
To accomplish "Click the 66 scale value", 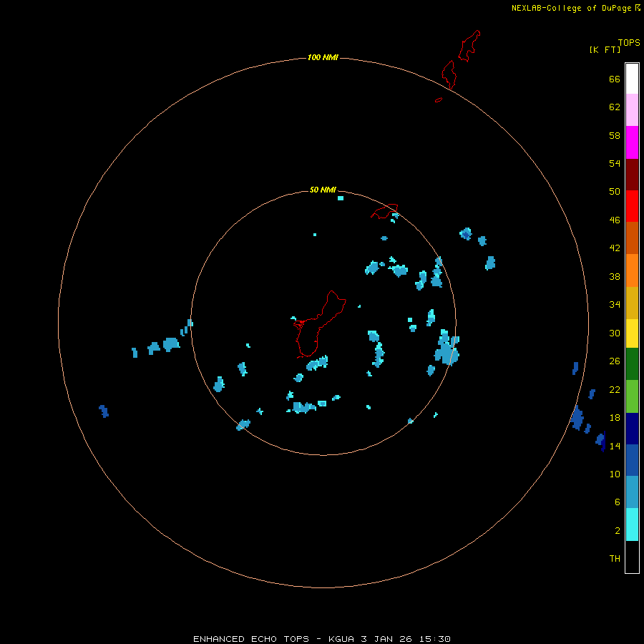I will tap(615, 79).
